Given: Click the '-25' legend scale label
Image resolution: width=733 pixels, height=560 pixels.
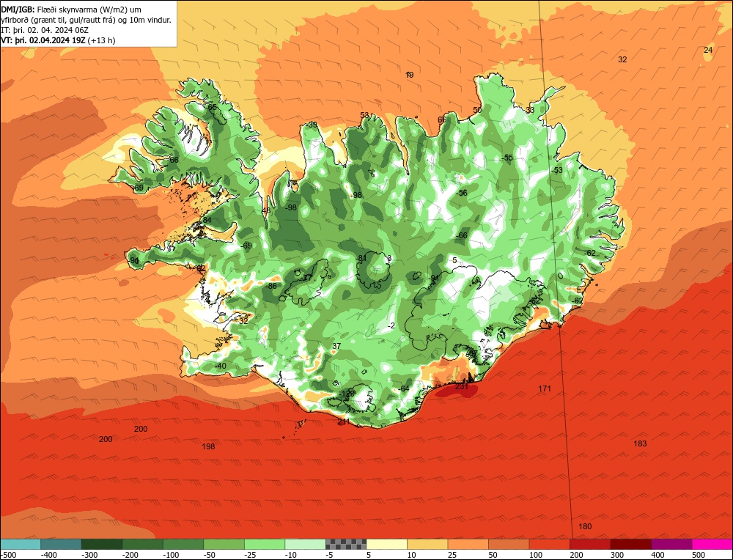Looking at the screenshot, I should pyautogui.click(x=251, y=555).
